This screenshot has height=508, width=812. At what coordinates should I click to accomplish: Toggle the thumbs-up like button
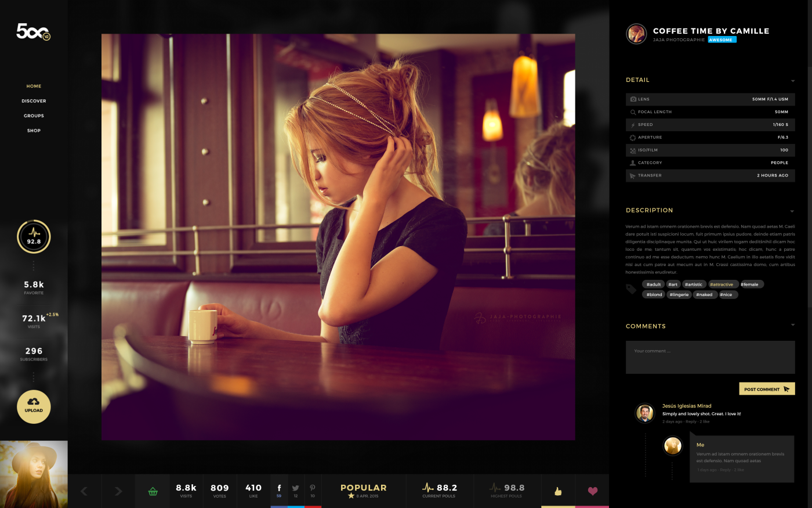click(x=558, y=491)
